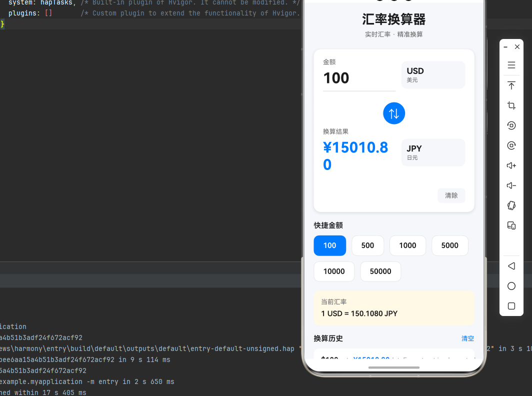Tap the emulator Home circle button
Screen dimensions: 532x396
[511, 286]
